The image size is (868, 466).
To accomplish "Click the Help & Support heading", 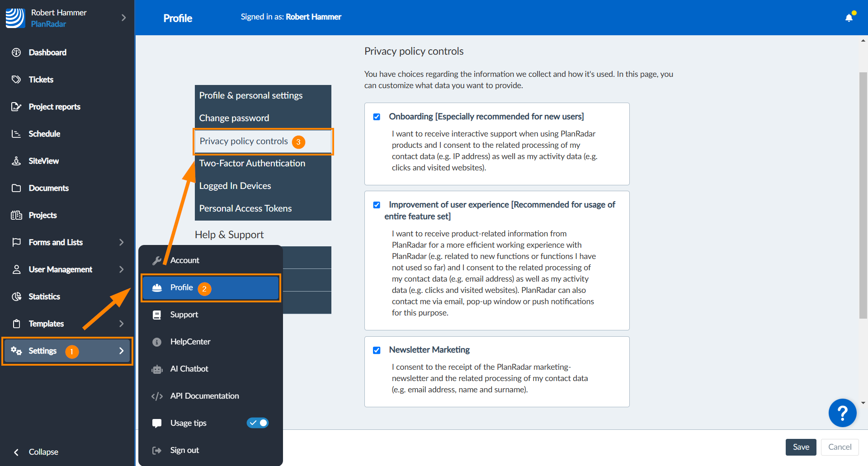I will (x=229, y=235).
